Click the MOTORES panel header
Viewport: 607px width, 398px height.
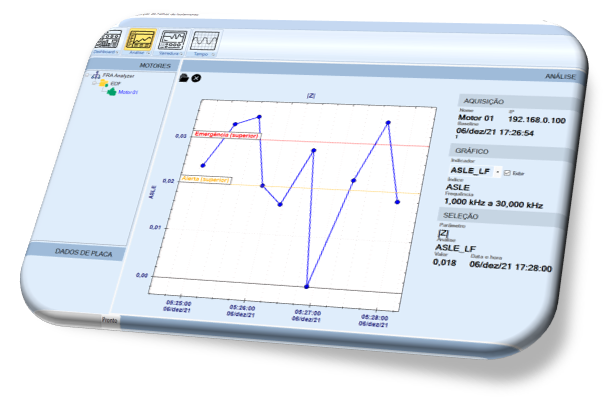[x=134, y=65]
